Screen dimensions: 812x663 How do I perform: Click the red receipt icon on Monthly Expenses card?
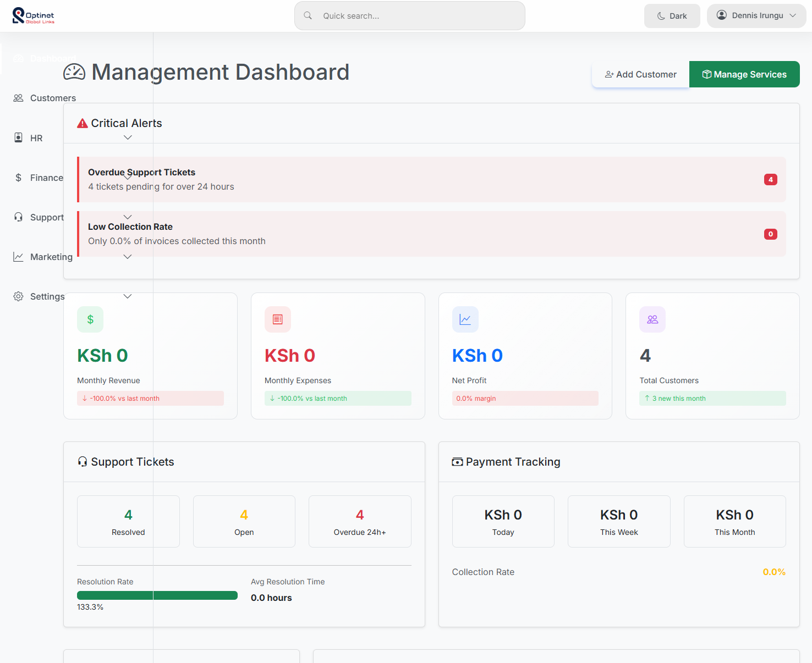click(x=278, y=319)
